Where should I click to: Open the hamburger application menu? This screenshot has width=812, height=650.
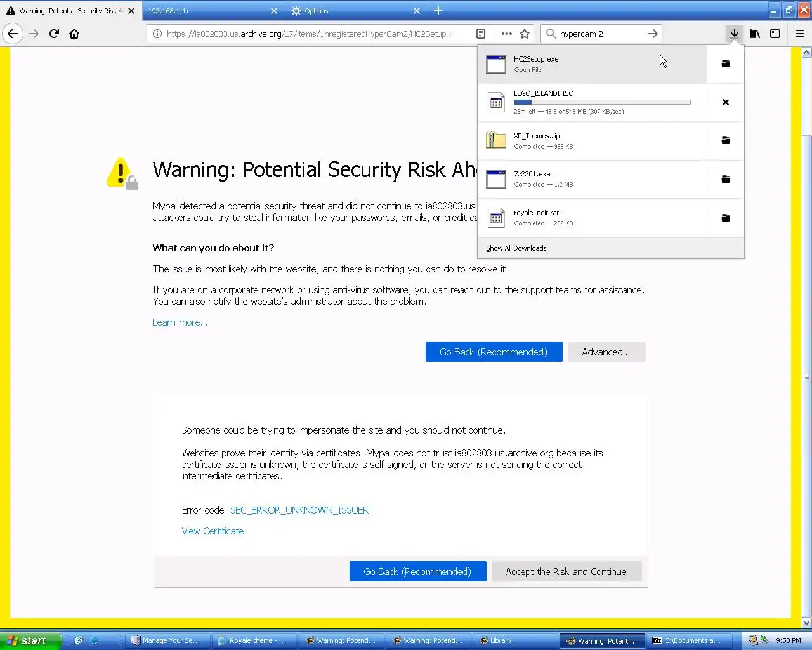tap(800, 34)
